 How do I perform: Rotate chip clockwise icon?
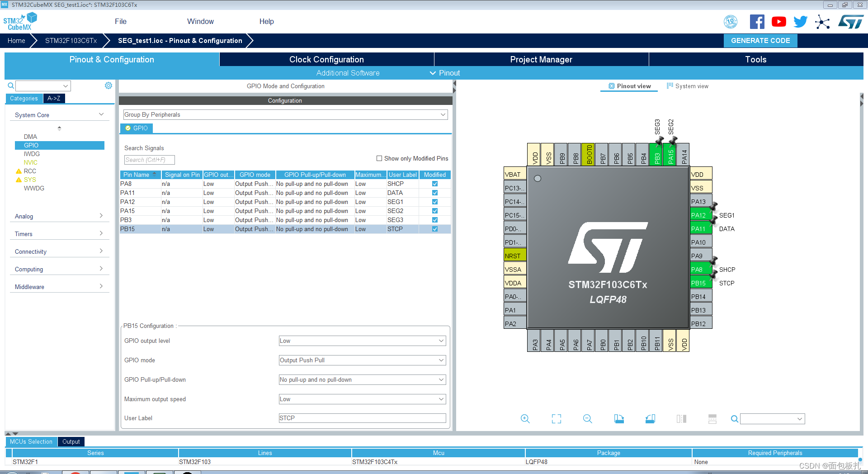(619, 419)
